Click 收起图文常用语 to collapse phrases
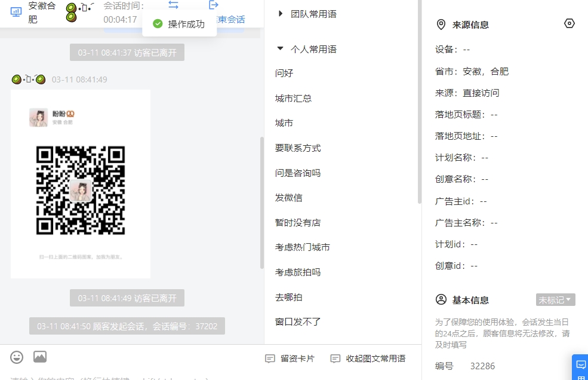Screen dimensions: 588x380 pos(368,358)
